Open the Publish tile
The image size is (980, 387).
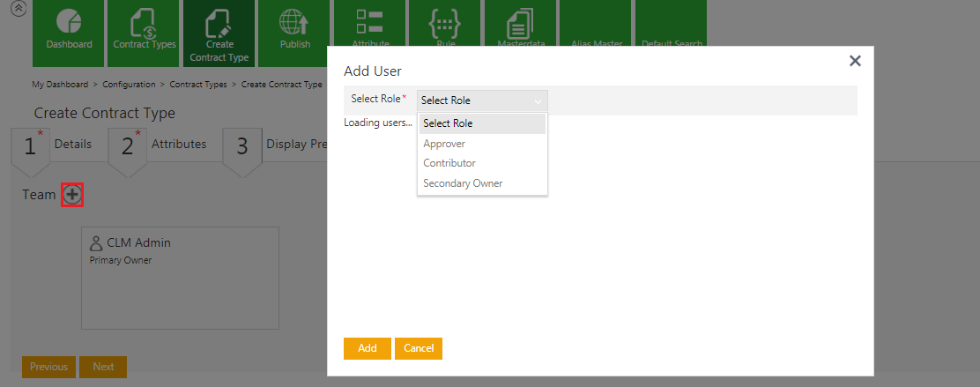pyautogui.click(x=295, y=33)
